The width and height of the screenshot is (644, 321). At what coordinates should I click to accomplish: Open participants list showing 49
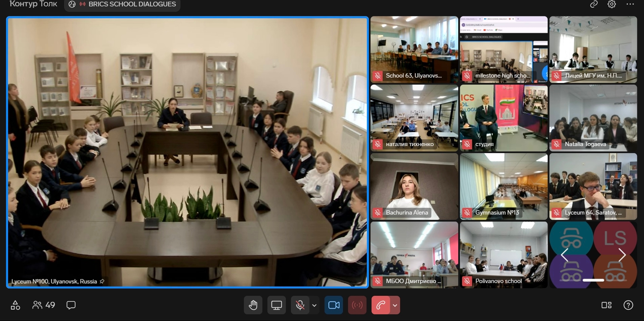click(44, 305)
